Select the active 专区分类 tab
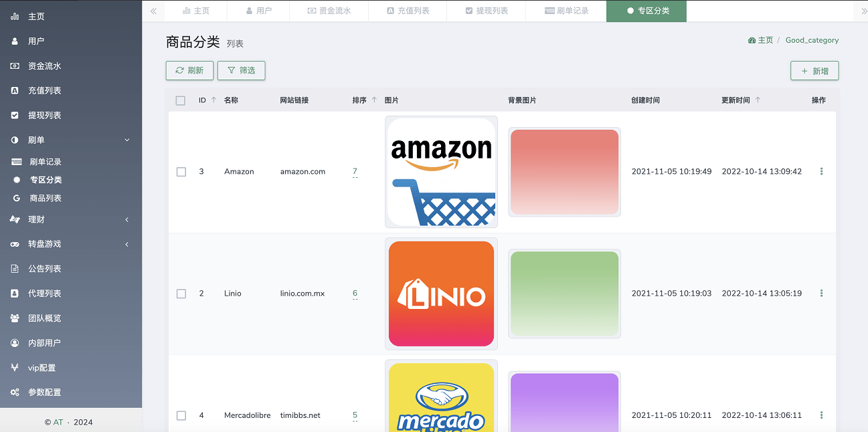Viewport: 868px width, 432px height. (x=646, y=11)
